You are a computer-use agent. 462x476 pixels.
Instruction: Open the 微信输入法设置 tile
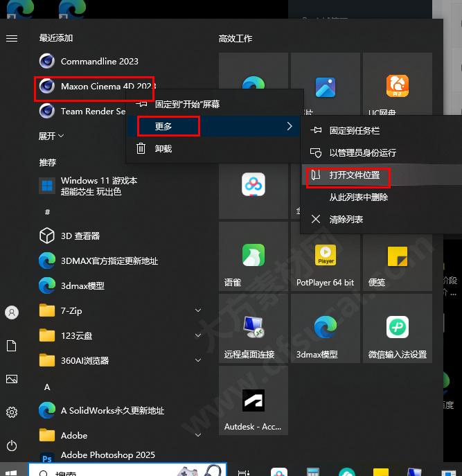point(398,328)
